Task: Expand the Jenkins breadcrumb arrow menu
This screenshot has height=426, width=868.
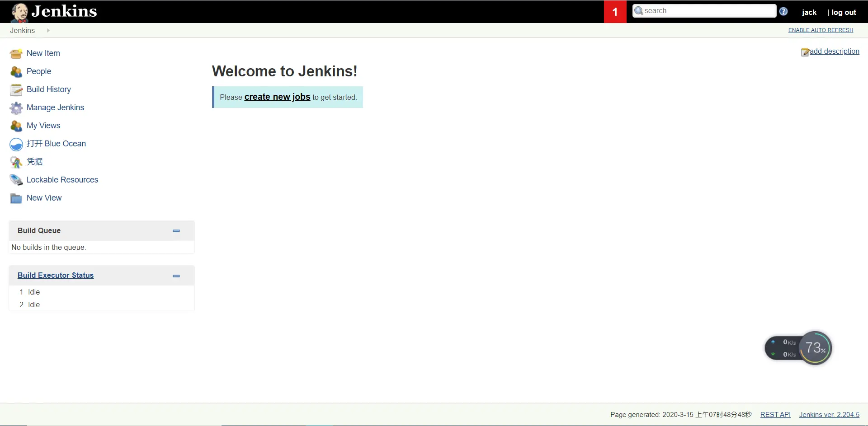Action: coord(48,31)
